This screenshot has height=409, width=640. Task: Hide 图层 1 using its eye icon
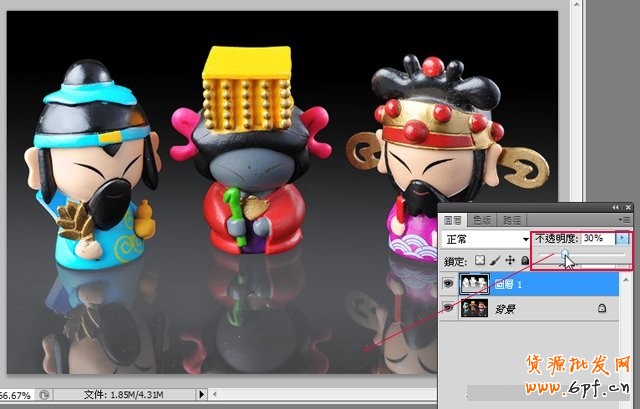(x=447, y=284)
